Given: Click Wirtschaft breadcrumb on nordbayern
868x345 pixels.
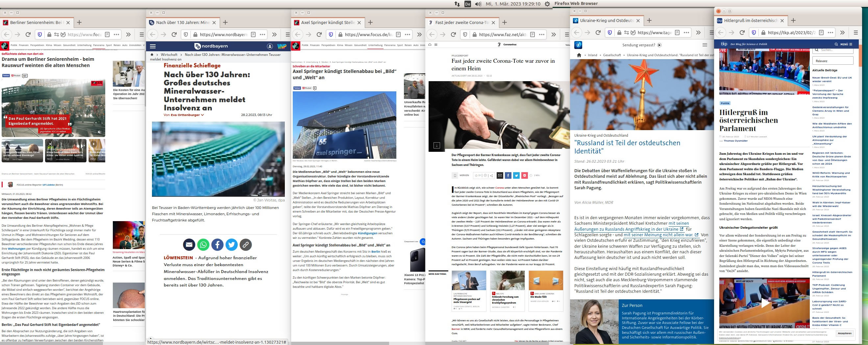Looking at the screenshot, I should click(169, 55).
